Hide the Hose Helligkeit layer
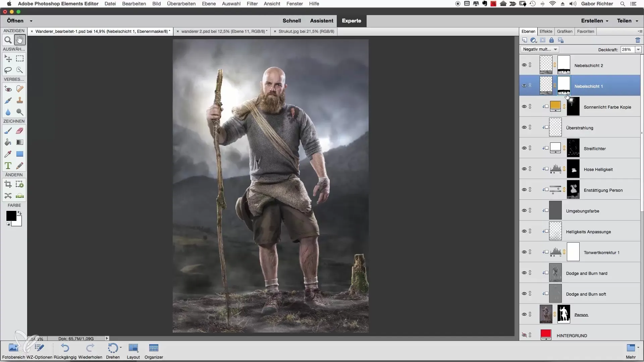644x362 pixels. (524, 169)
